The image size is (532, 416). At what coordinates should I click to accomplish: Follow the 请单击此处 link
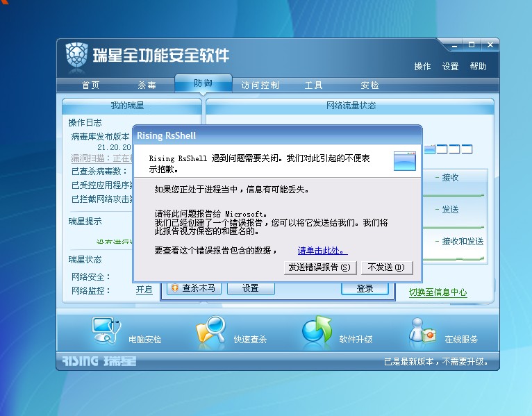pyautogui.click(x=322, y=251)
